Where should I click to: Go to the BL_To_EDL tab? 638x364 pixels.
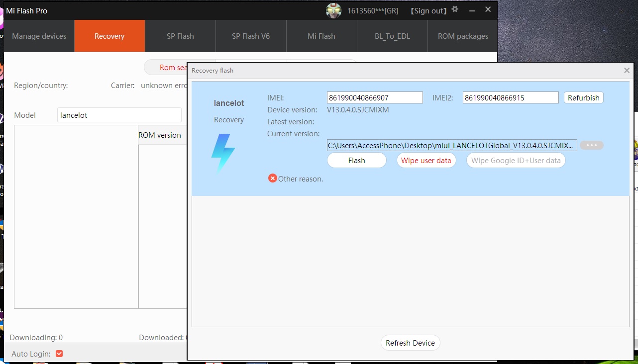tap(392, 36)
